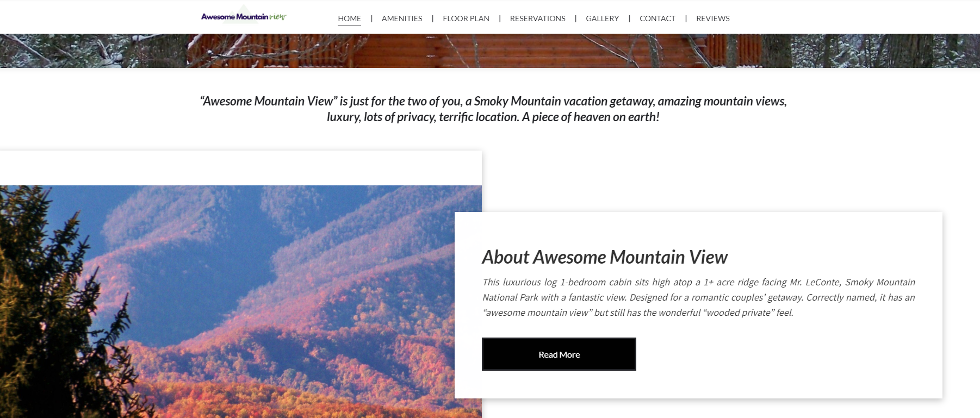The height and width of the screenshot is (418, 980).
Task: View the Reviews page
Action: click(713, 18)
